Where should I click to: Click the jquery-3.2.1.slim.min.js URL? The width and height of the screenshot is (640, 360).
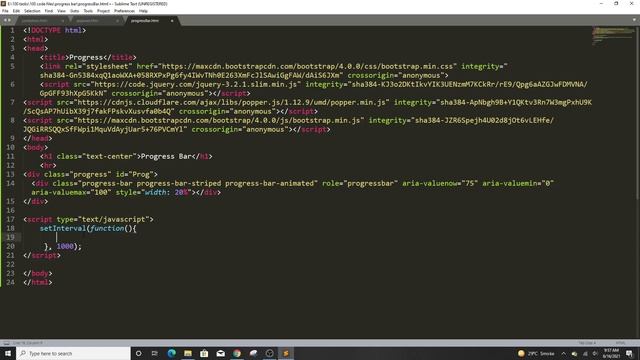[x=195, y=84]
